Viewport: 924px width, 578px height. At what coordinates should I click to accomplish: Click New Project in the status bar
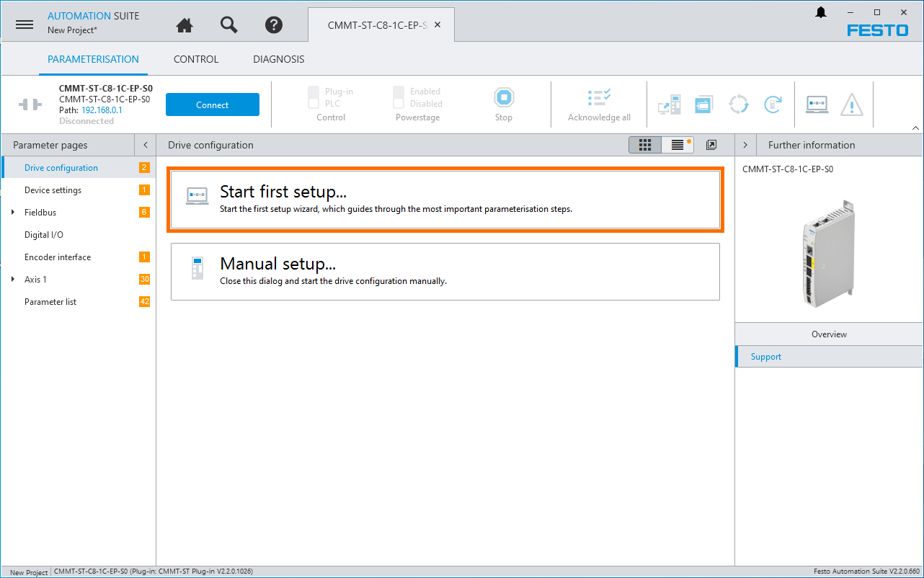pos(29,572)
